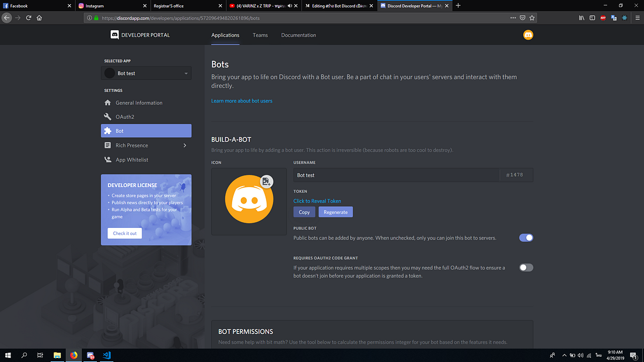This screenshot has height=362, width=644.
Task: Bookmark this page with the star icon
Action: coord(531,17)
